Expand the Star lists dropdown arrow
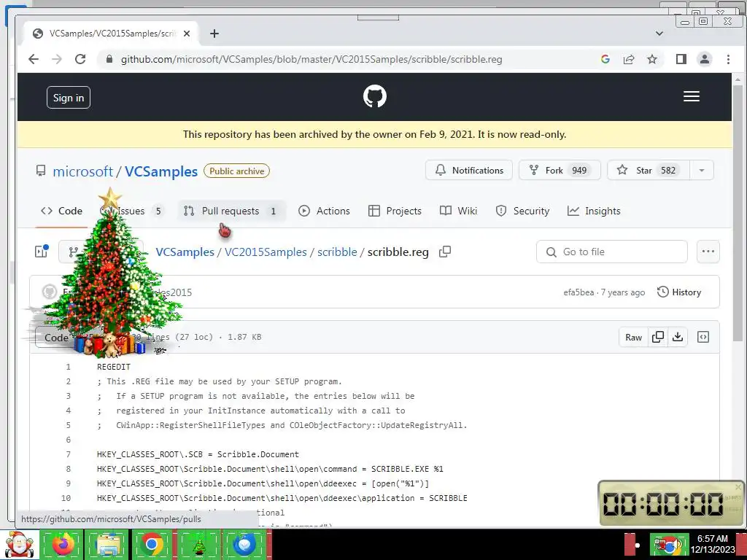 702,171
